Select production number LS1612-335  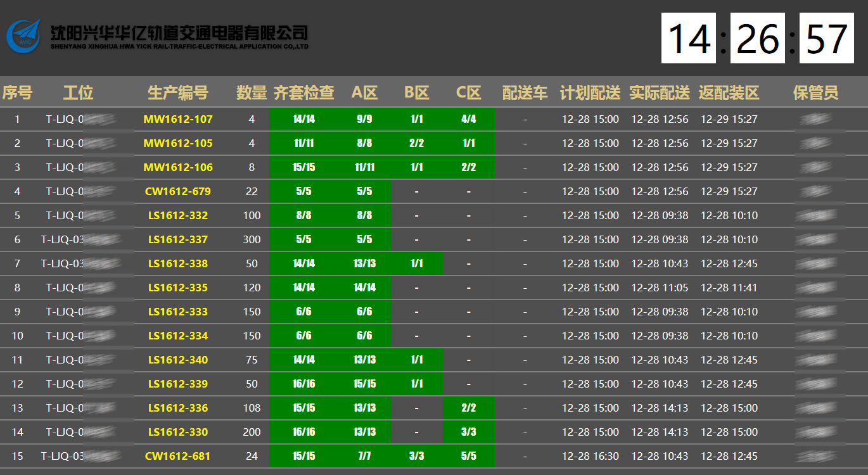[x=178, y=288]
